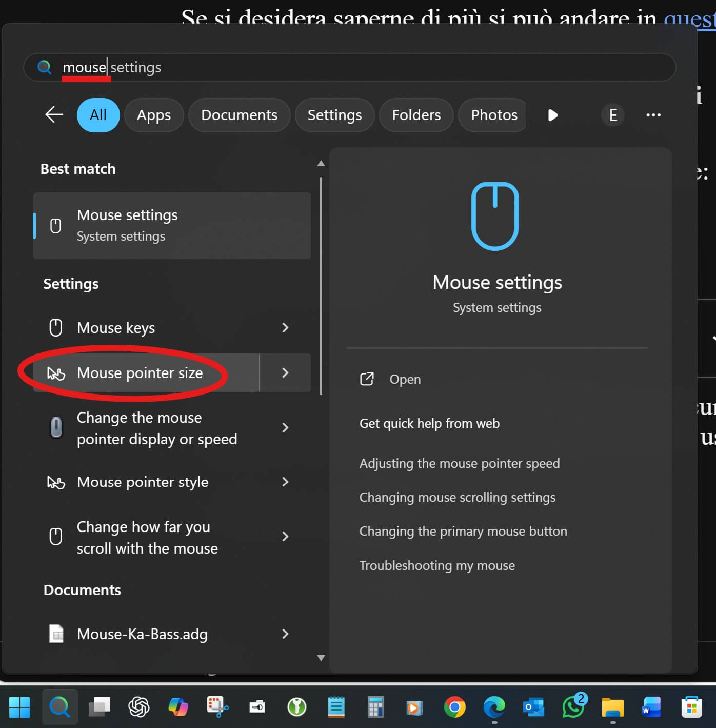Viewport: 716px width, 728px height.
Task: Open Snipping Tool from the taskbar
Action: click(217, 707)
